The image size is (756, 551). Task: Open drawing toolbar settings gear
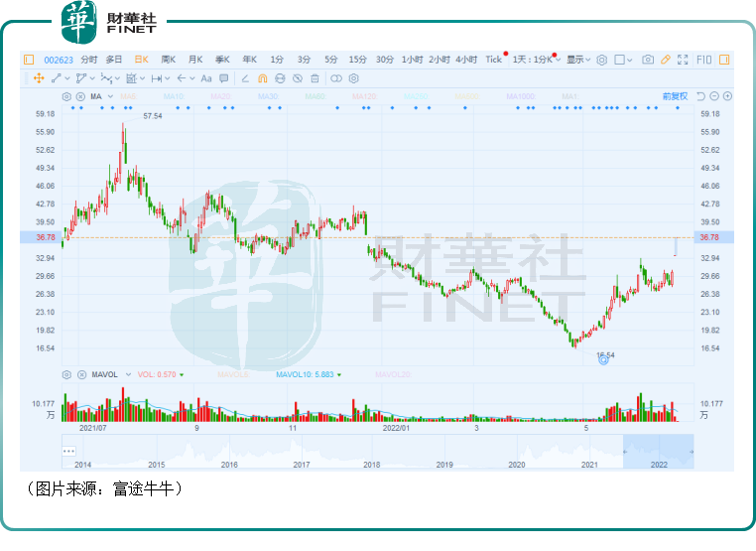coord(354,78)
